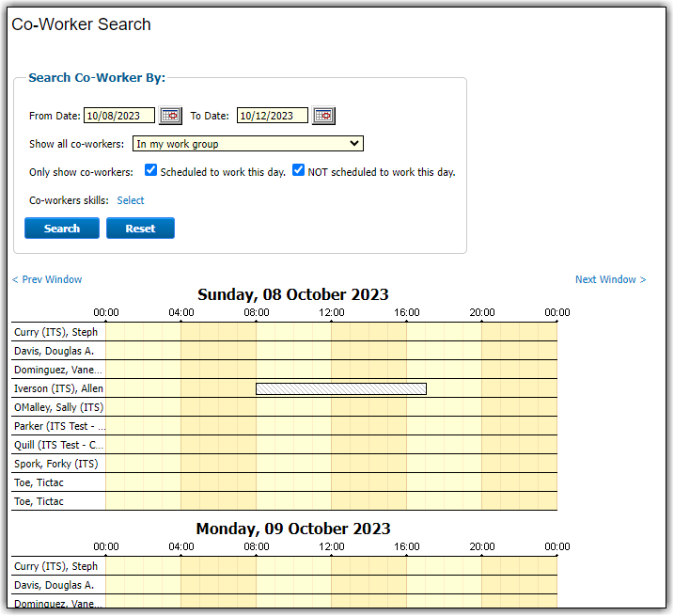674x616 pixels.
Task: Click the 08:00 label on Monday's timeline
Action: coord(257,546)
